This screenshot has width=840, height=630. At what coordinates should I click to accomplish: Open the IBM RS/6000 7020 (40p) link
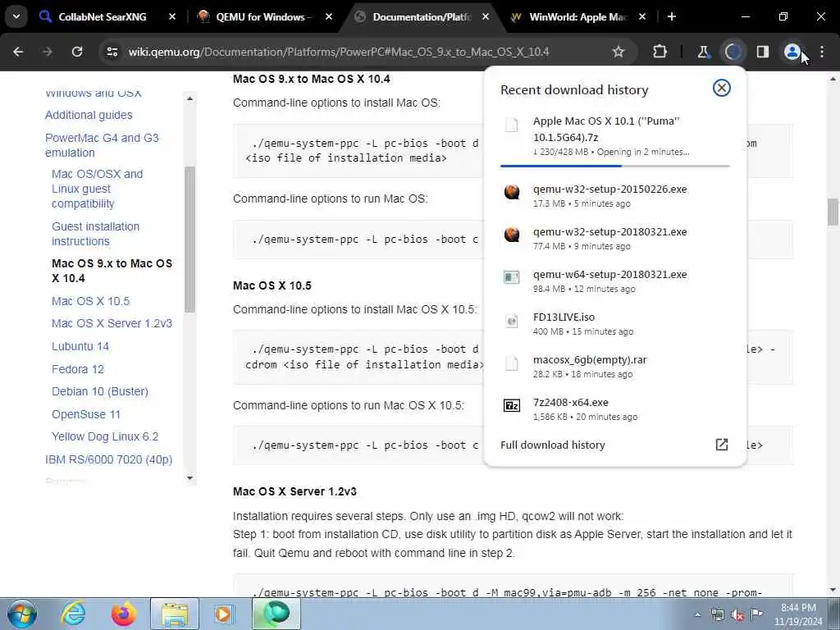(x=109, y=459)
